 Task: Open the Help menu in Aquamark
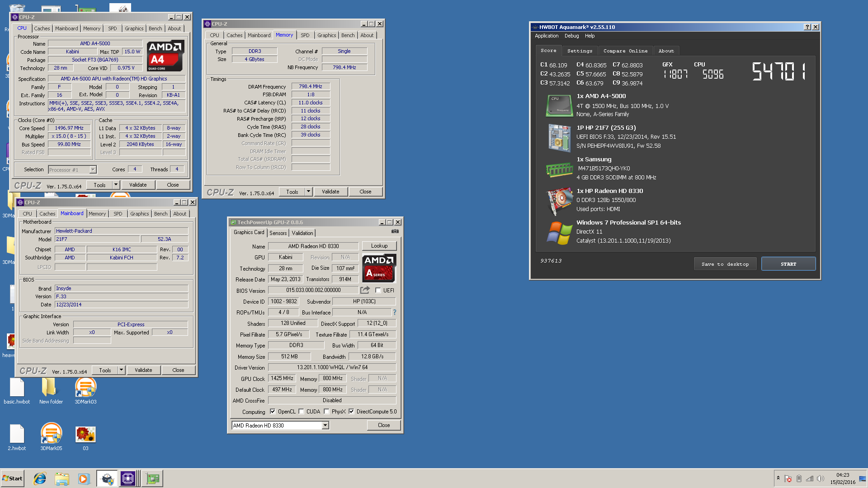[590, 36]
